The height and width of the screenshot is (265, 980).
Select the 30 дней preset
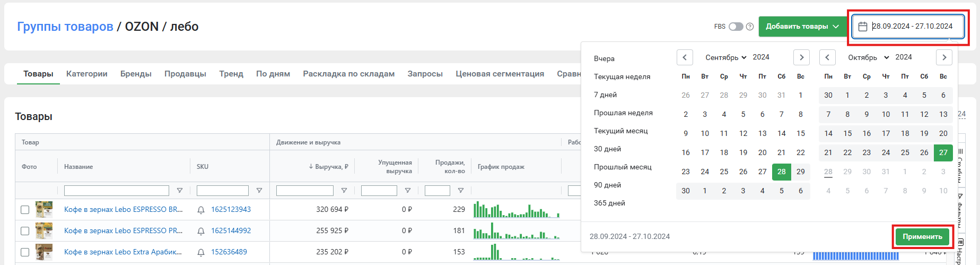coord(608,149)
